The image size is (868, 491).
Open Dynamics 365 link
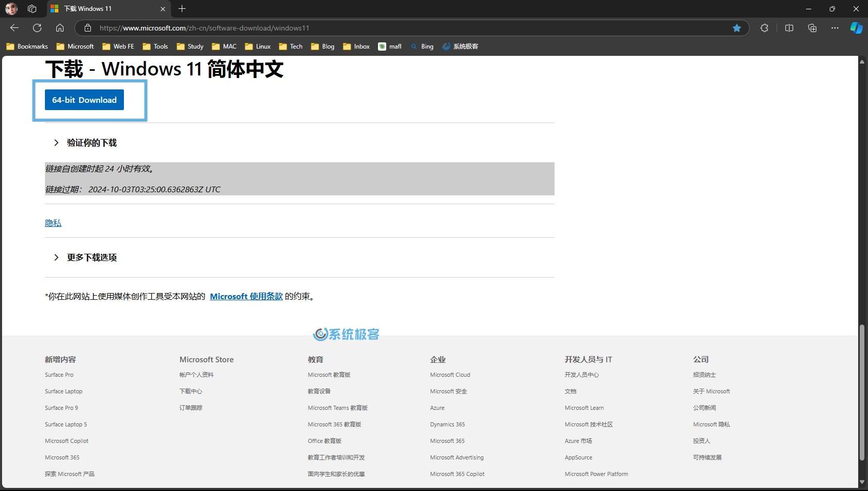(x=447, y=424)
